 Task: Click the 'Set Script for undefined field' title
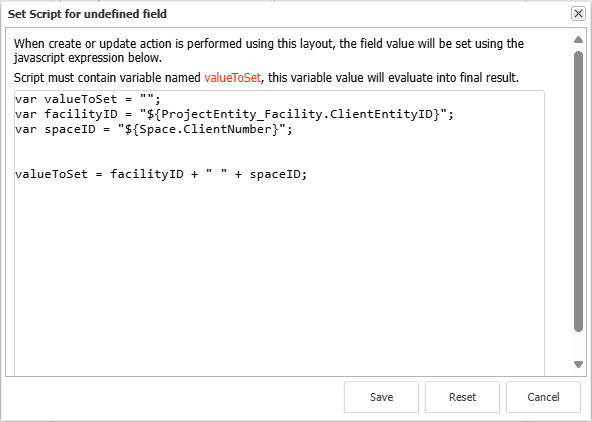[87, 14]
